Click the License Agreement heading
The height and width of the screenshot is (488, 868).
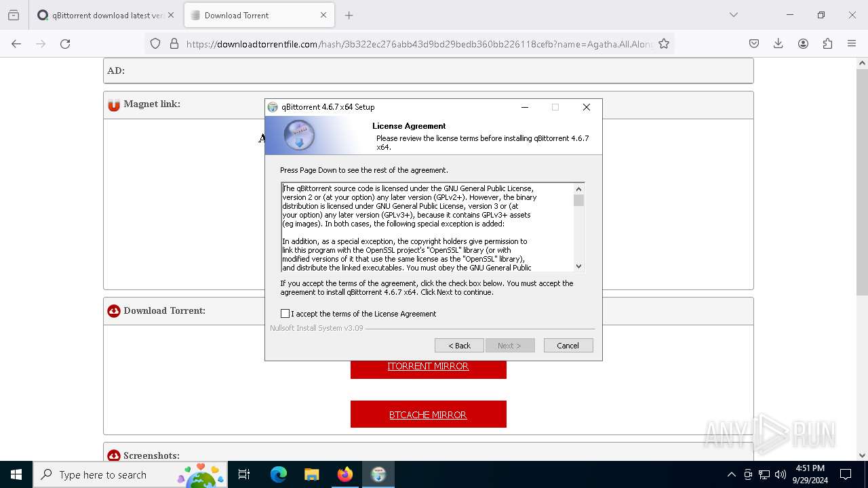coord(409,126)
